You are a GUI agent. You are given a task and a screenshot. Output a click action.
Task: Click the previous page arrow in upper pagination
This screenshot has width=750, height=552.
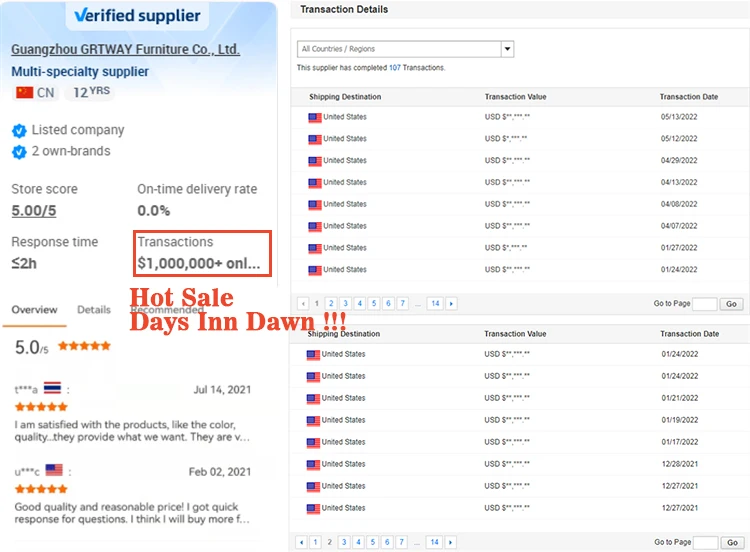303,303
